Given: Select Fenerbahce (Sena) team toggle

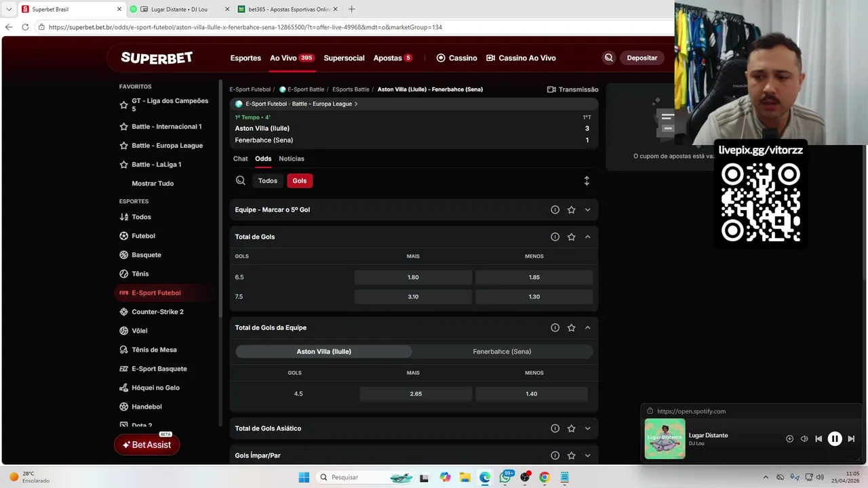Looking at the screenshot, I should tap(502, 352).
